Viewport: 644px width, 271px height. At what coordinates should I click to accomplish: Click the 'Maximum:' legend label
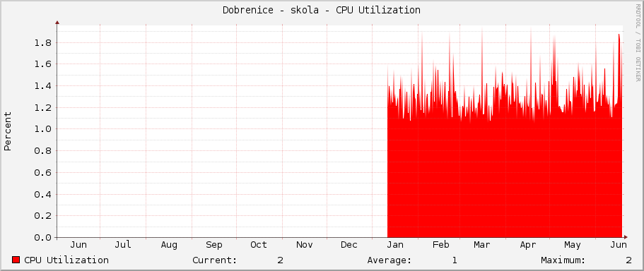563,260
